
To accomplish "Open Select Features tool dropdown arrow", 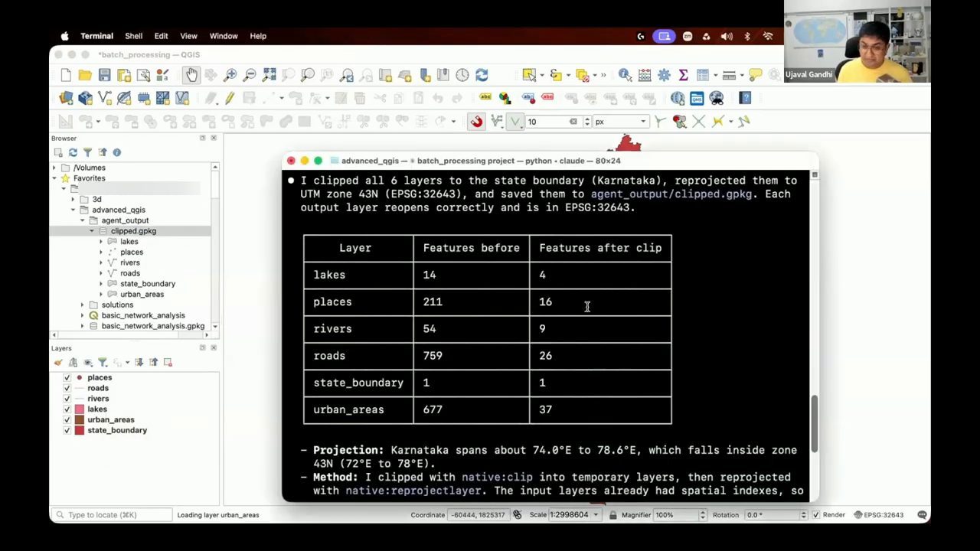I will click(543, 75).
